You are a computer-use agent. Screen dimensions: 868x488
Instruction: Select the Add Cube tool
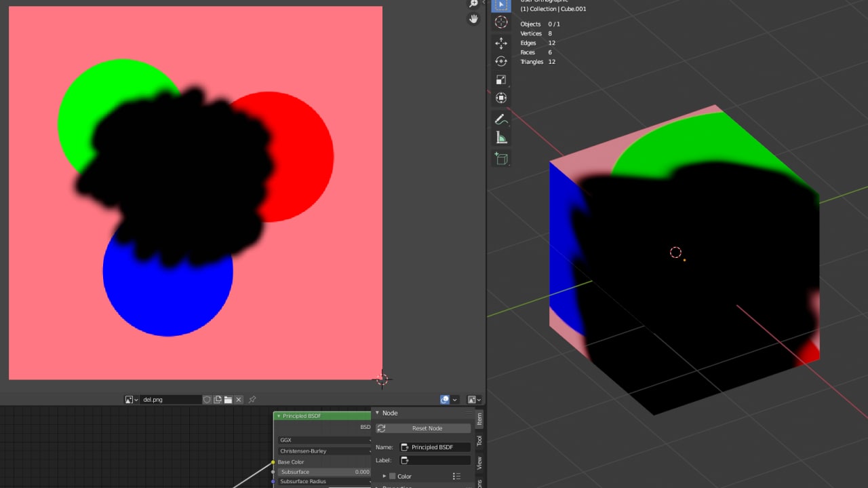click(501, 159)
